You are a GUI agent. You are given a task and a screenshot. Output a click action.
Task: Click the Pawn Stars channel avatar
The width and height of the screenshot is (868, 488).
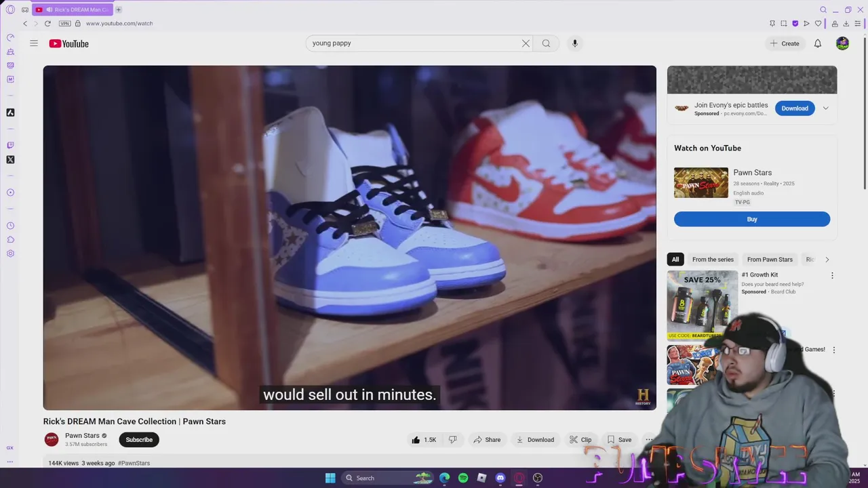point(52,440)
